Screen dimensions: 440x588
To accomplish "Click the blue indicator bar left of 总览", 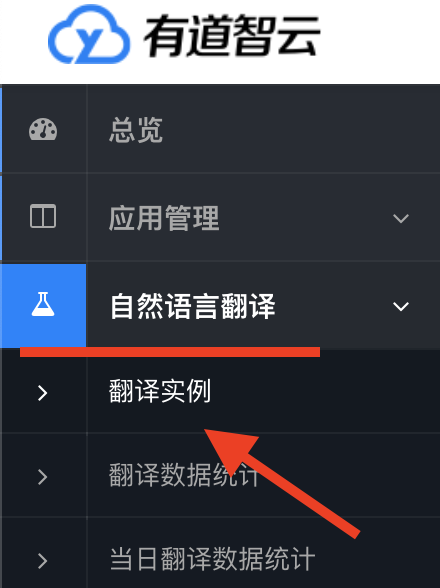I will [1, 129].
